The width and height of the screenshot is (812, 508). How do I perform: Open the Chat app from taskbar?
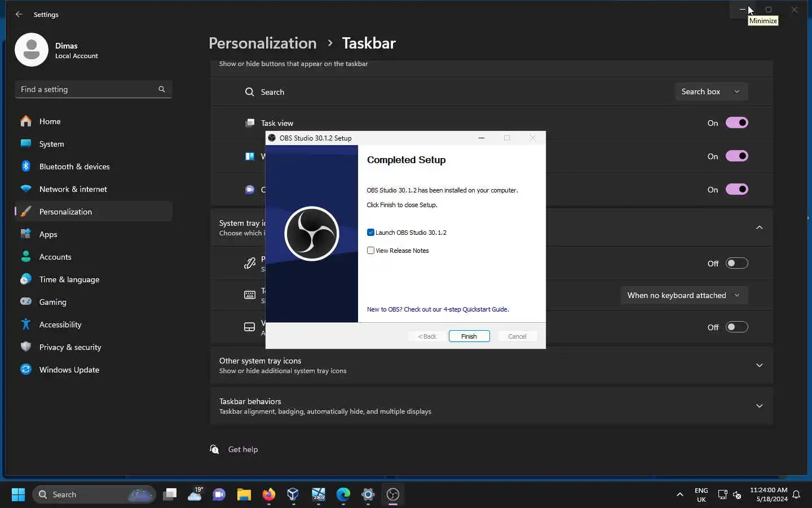click(219, 494)
